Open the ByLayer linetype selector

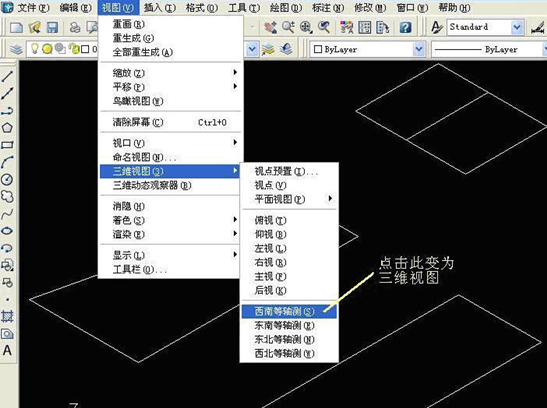[x=489, y=49]
